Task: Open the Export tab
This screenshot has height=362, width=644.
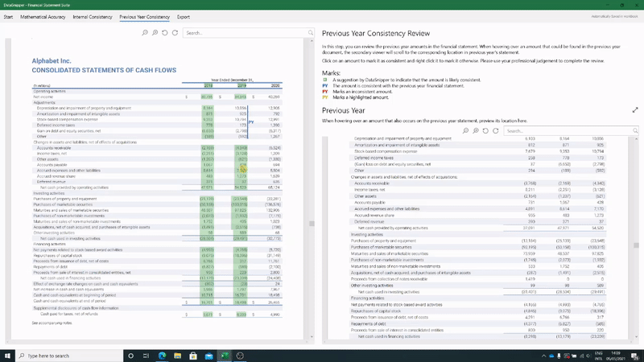Action: click(x=184, y=17)
